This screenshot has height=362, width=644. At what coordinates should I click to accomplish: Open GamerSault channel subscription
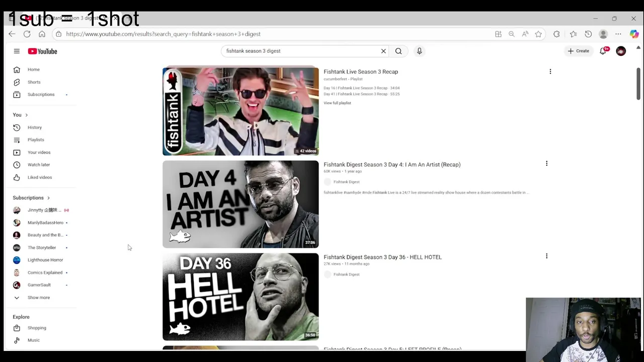(x=40, y=285)
